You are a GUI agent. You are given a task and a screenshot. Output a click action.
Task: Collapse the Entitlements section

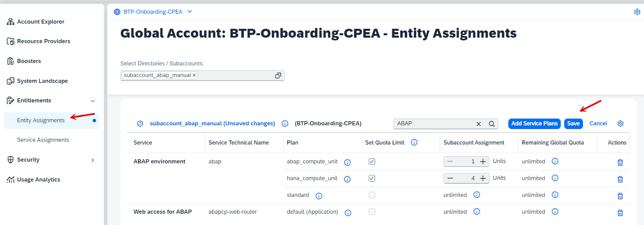(93, 101)
